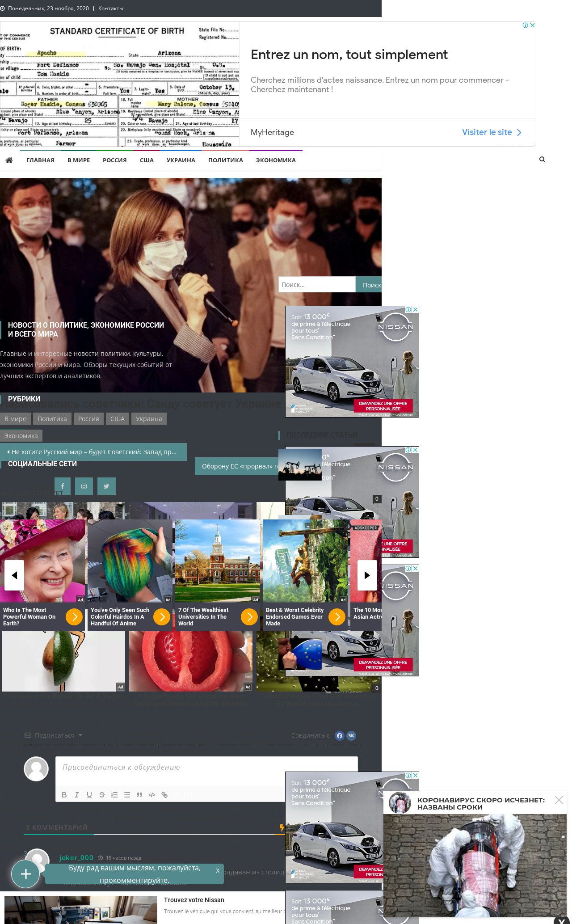Apply underline formatting in comment editor
Viewport: 572px width, 924px height.
coord(89,794)
